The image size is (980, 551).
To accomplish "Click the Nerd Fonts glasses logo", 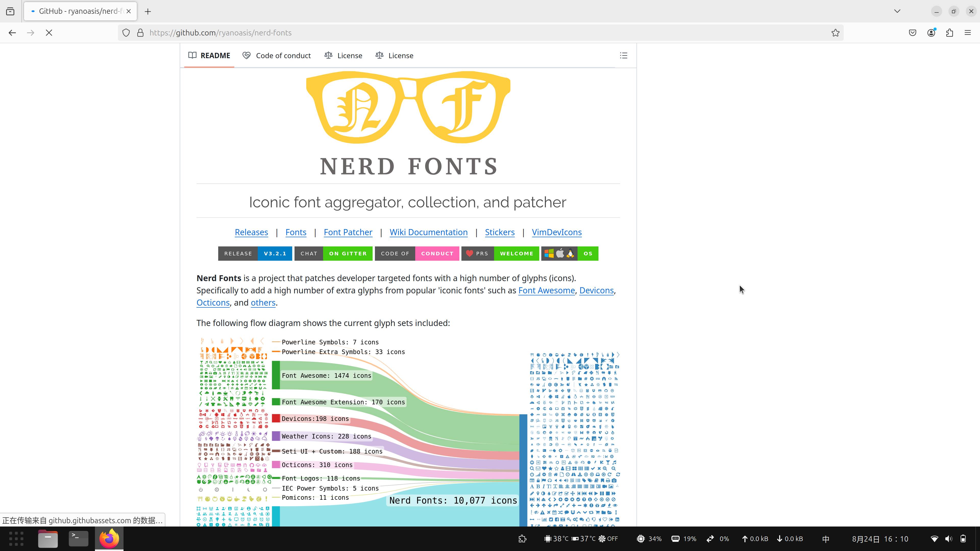I will (408, 123).
